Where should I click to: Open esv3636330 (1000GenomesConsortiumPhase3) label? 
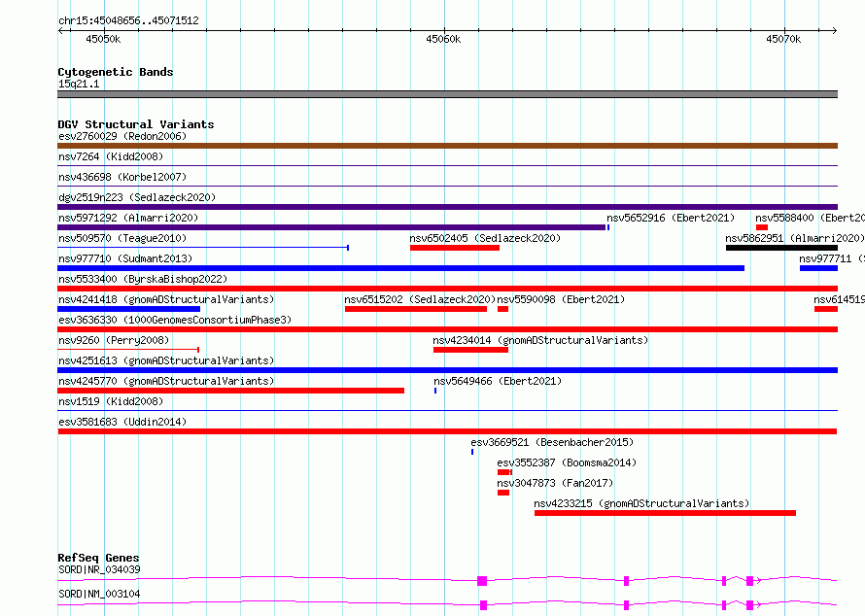point(175,320)
